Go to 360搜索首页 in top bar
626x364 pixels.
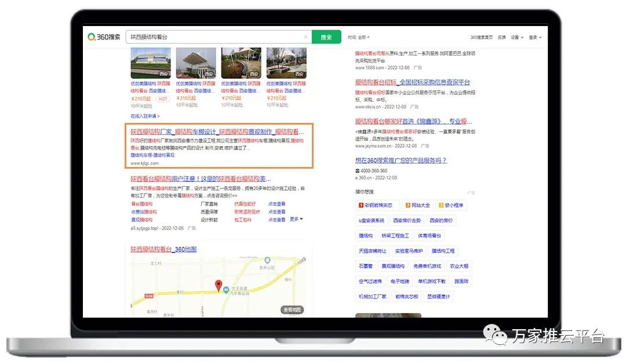[x=481, y=37]
